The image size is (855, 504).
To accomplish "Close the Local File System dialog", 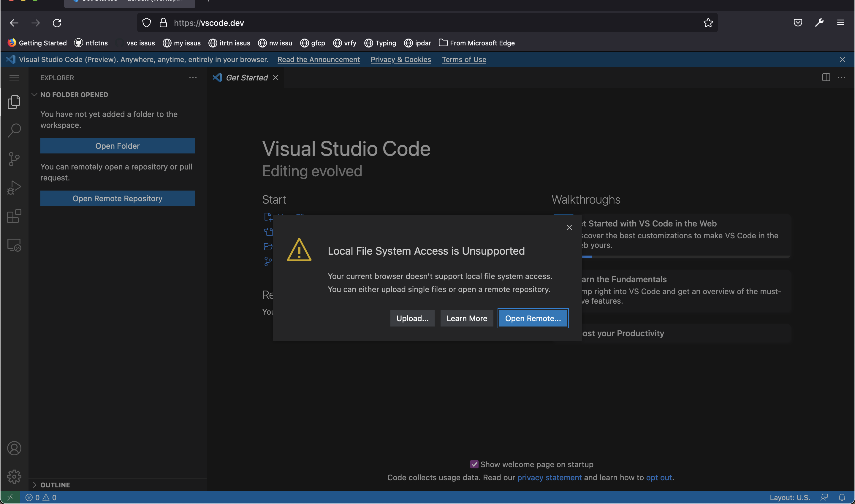I will (x=569, y=228).
